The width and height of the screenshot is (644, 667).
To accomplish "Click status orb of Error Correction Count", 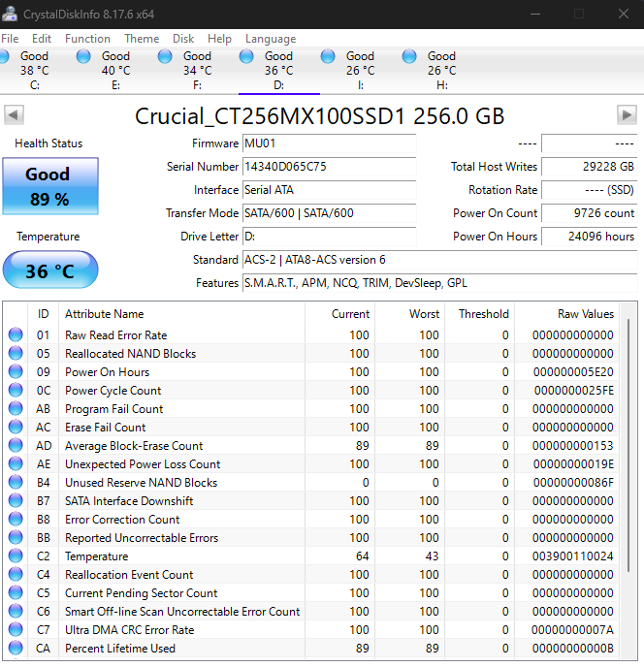I will coord(16,519).
